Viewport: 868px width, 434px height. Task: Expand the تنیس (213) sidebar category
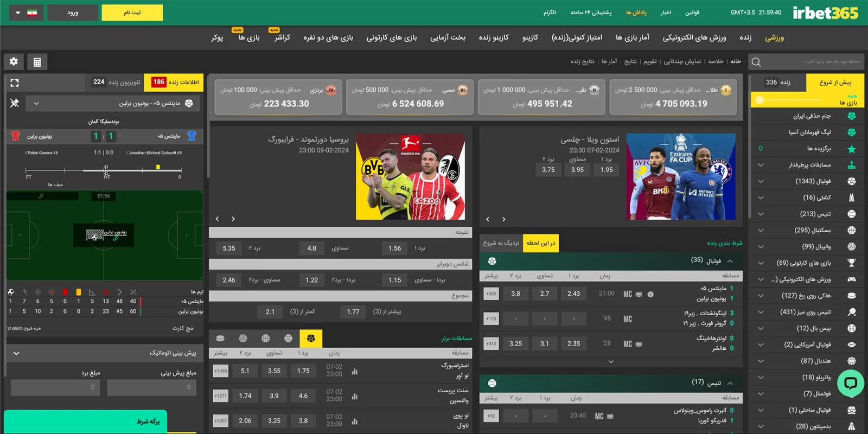(x=761, y=214)
